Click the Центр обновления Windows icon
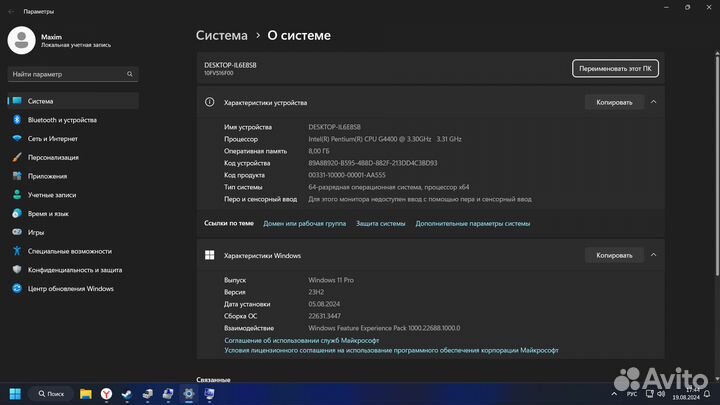 pyautogui.click(x=17, y=289)
